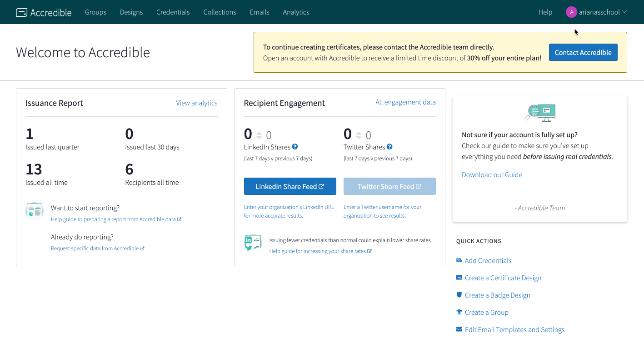The image size is (644, 343).
Task: Click the Contact Accredible button
Action: click(583, 52)
